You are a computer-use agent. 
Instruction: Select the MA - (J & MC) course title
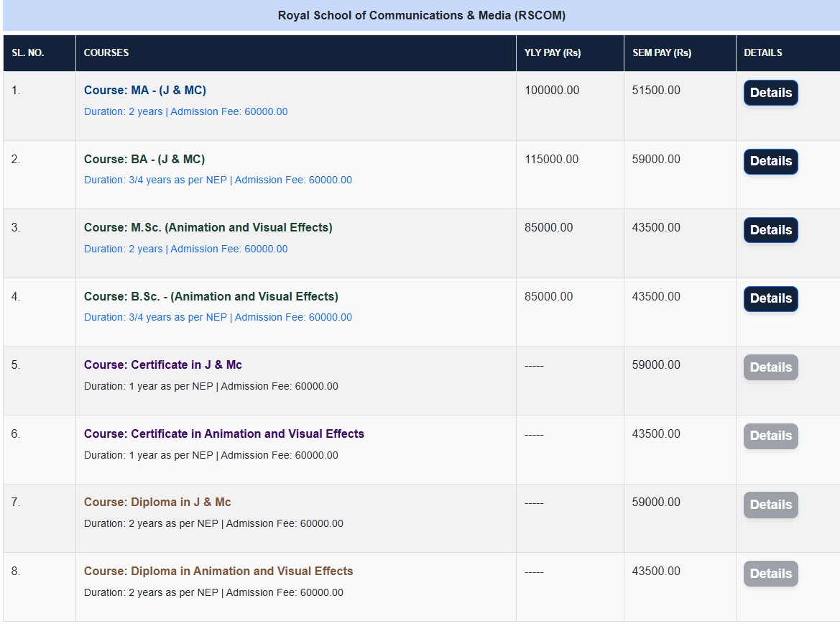pos(145,91)
